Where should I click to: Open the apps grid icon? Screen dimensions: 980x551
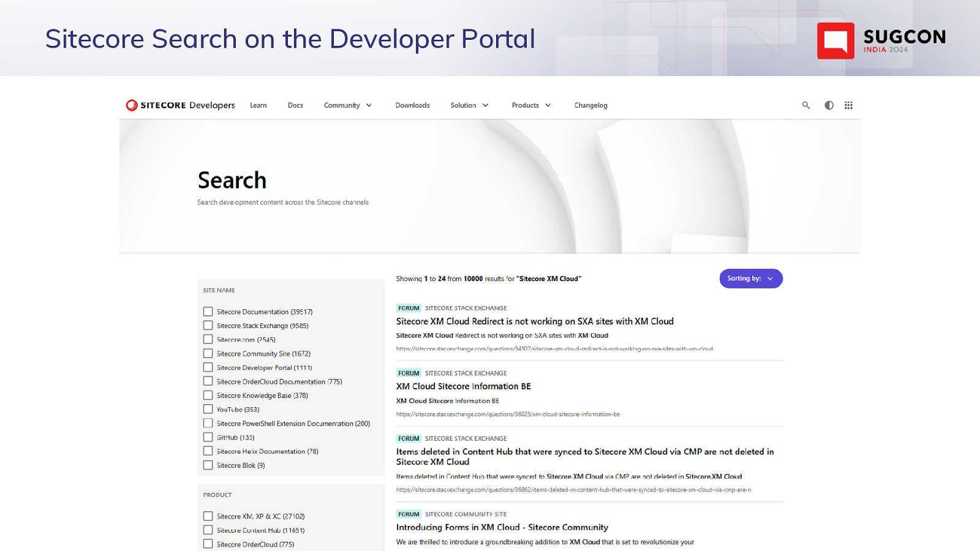pos(848,105)
